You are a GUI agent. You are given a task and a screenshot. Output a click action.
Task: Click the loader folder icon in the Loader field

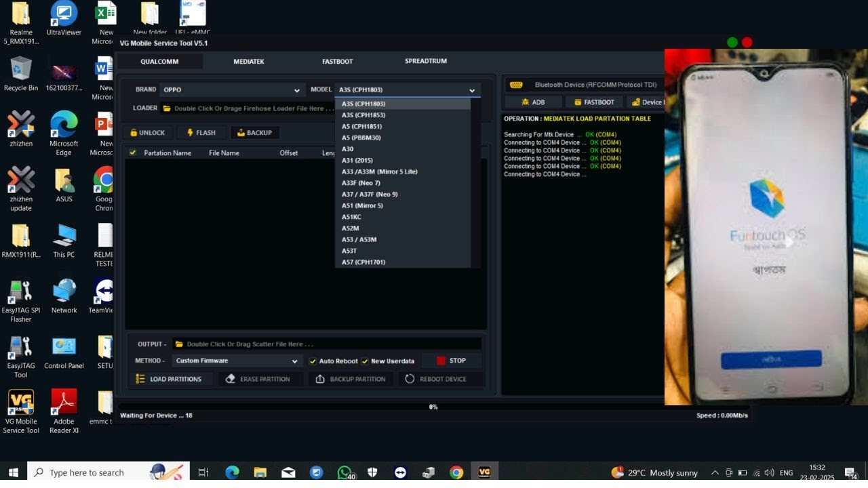[167, 108]
